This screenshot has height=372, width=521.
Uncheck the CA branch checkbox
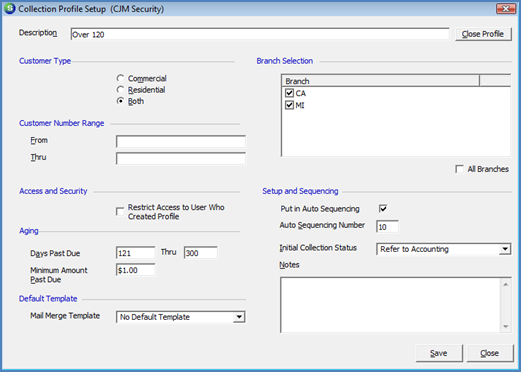[289, 93]
